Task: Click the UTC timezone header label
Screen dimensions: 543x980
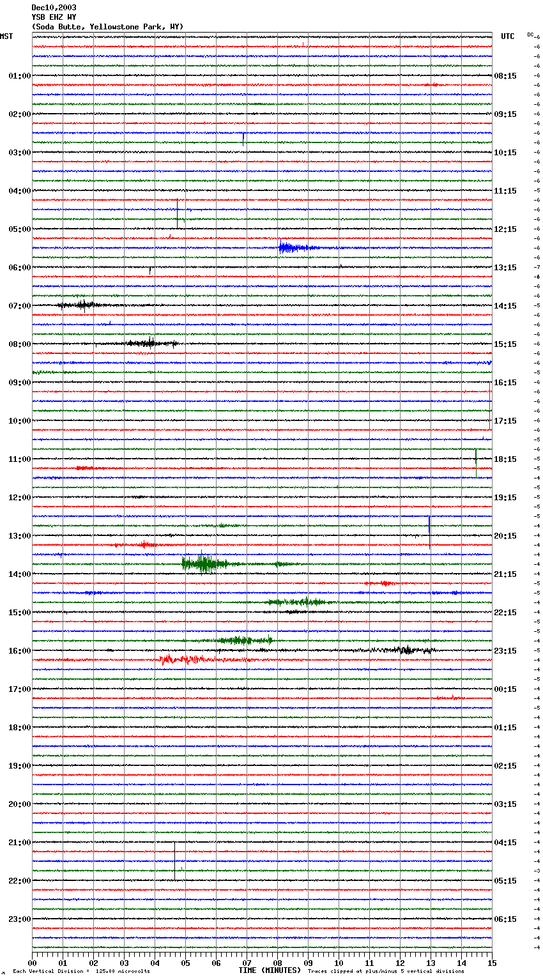Action: pyautogui.click(x=508, y=36)
